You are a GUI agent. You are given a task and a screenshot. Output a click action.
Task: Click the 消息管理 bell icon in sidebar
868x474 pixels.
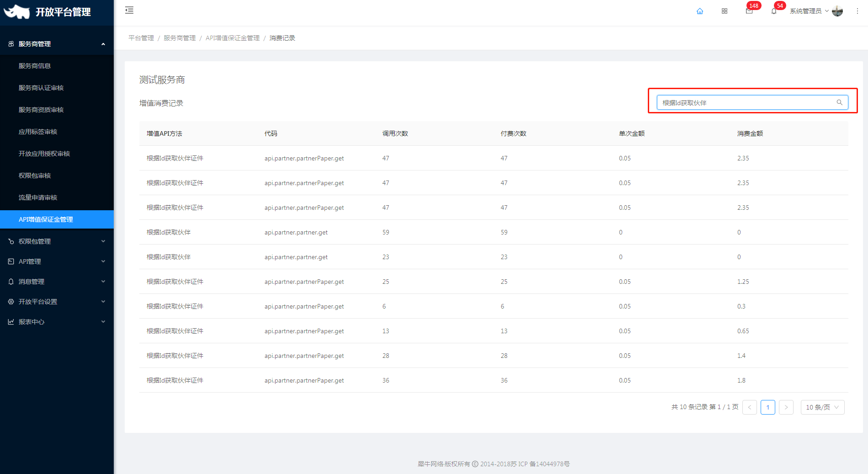pos(11,282)
